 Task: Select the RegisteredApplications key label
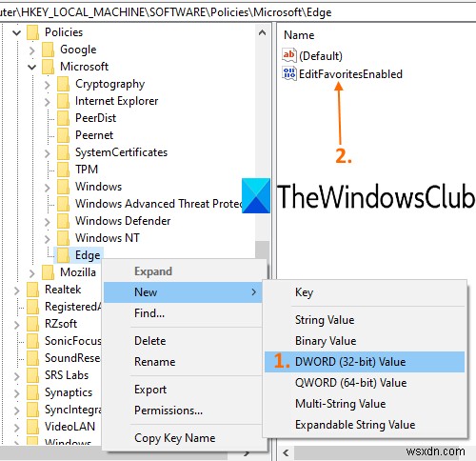pyautogui.click(x=73, y=307)
